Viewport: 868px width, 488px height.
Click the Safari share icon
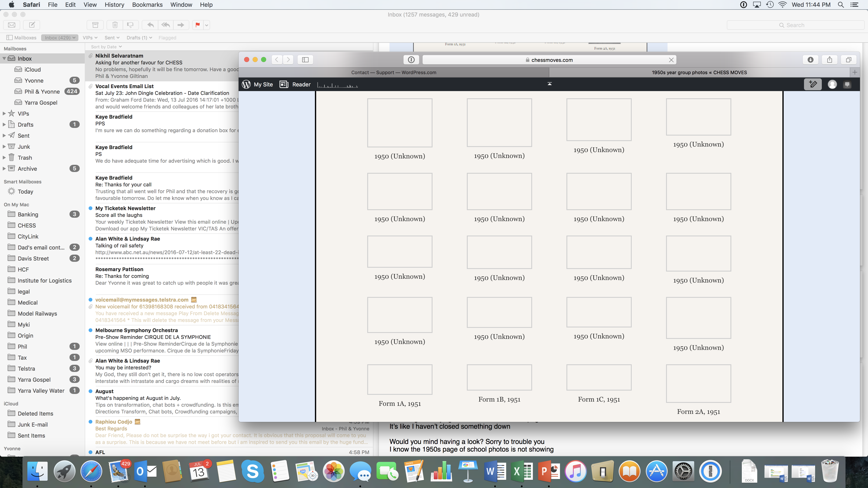pyautogui.click(x=830, y=60)
